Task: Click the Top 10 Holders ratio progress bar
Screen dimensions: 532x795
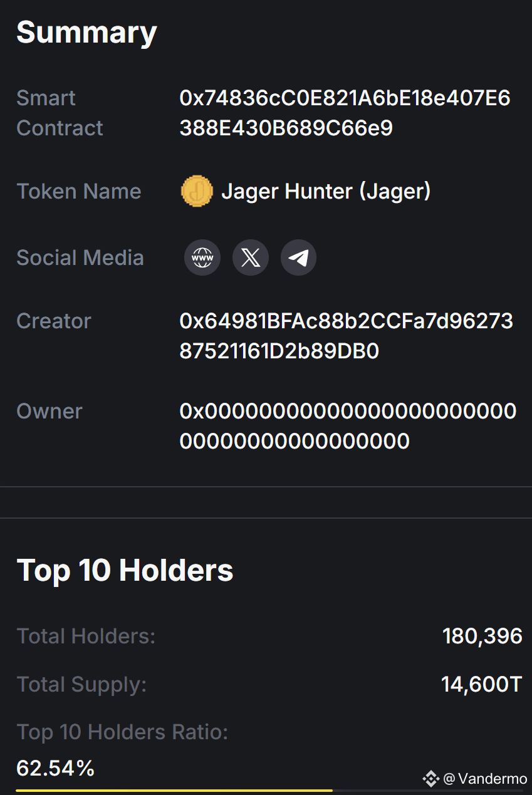Action: click(x=269, y=791)
